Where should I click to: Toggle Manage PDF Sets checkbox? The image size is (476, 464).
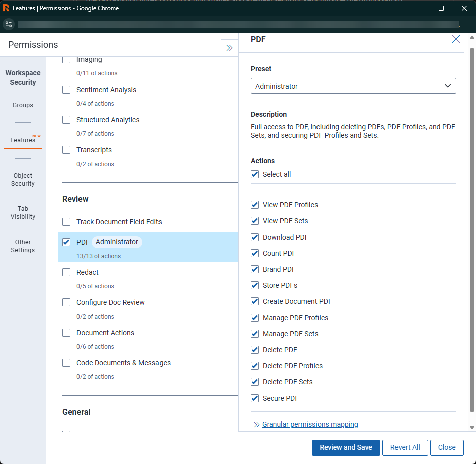click(x=255, y=334)
